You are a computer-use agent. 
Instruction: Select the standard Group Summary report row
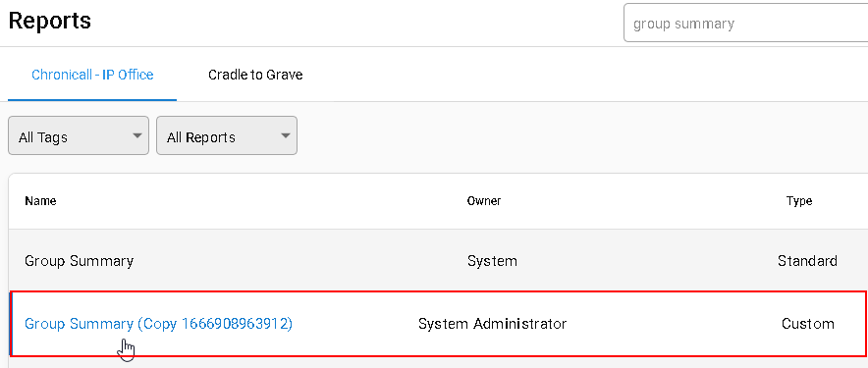438,261
